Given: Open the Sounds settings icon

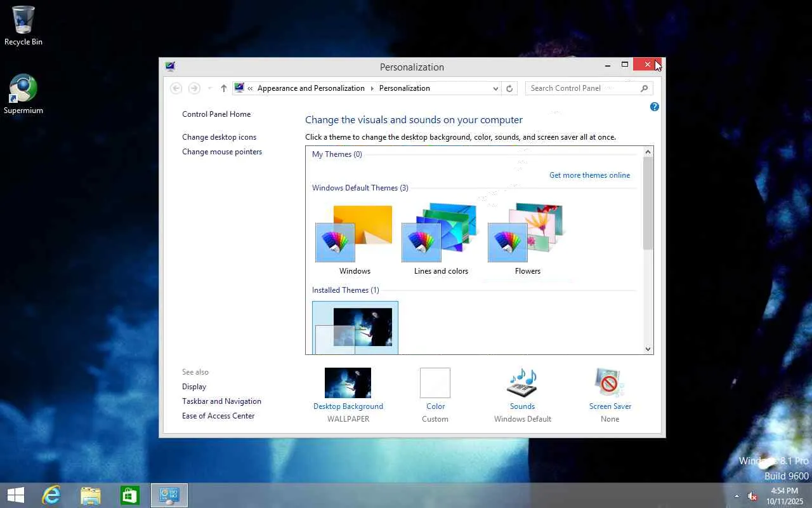Looking at the screenshot, I should (522, 383).
